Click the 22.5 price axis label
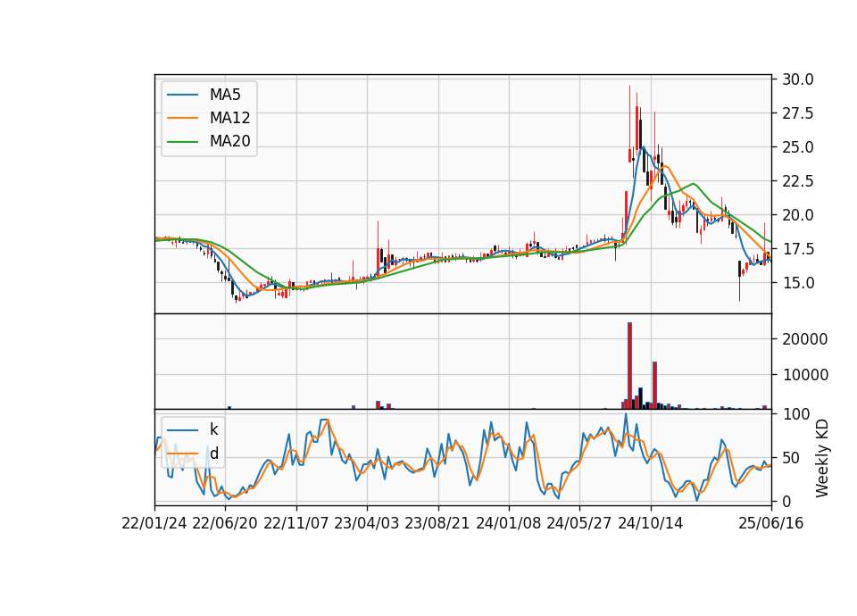This screenshot has height=616, width=857. 797,181
